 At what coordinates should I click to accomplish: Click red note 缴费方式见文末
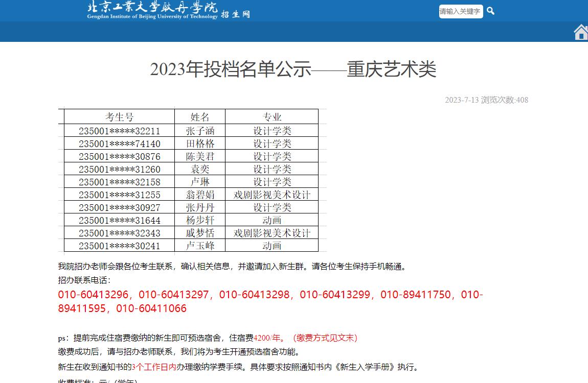coord(325,338)
